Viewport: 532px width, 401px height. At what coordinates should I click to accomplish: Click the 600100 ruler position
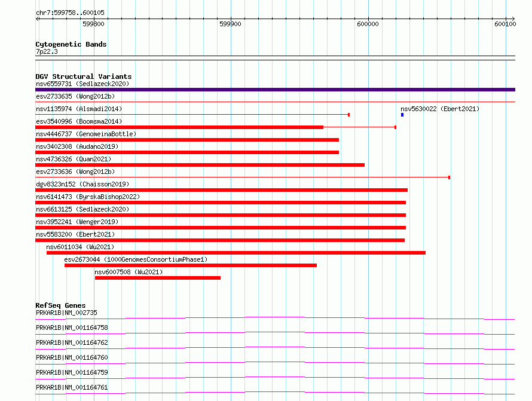(505, 24)
